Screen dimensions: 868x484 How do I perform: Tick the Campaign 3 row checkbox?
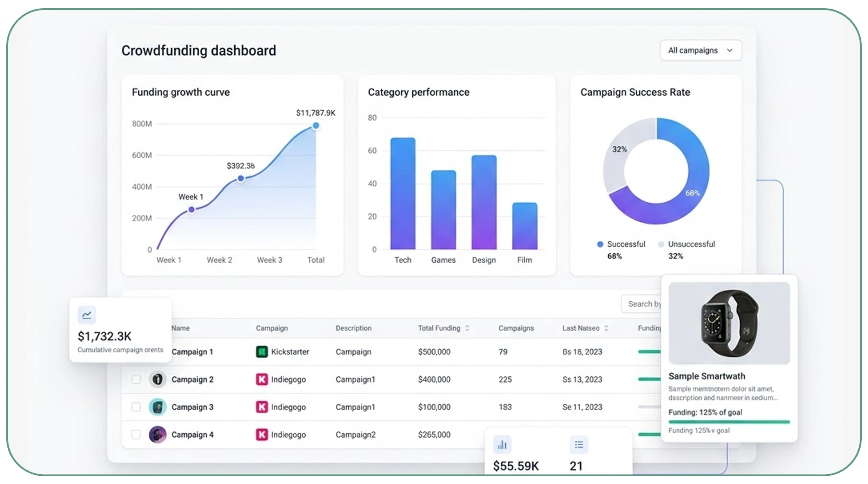(136, 407)
